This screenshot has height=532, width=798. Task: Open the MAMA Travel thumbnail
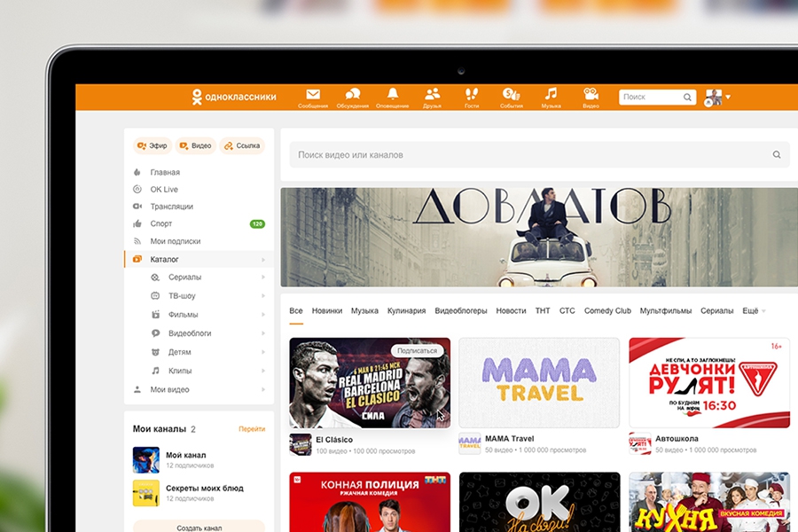(x=539, y=383)
